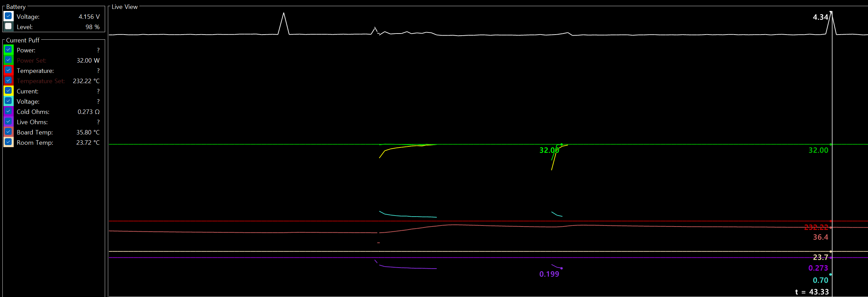Image resolution: width=868 pixels, height=297 pixels.
Task: Click the 0.273 Ω Cold Ohms value
Action: 88,112
